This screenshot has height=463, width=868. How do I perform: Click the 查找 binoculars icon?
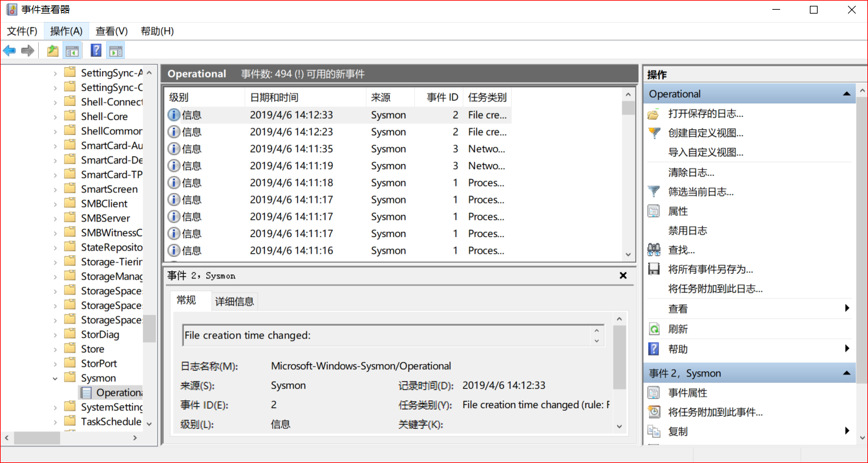coord(654,250)
